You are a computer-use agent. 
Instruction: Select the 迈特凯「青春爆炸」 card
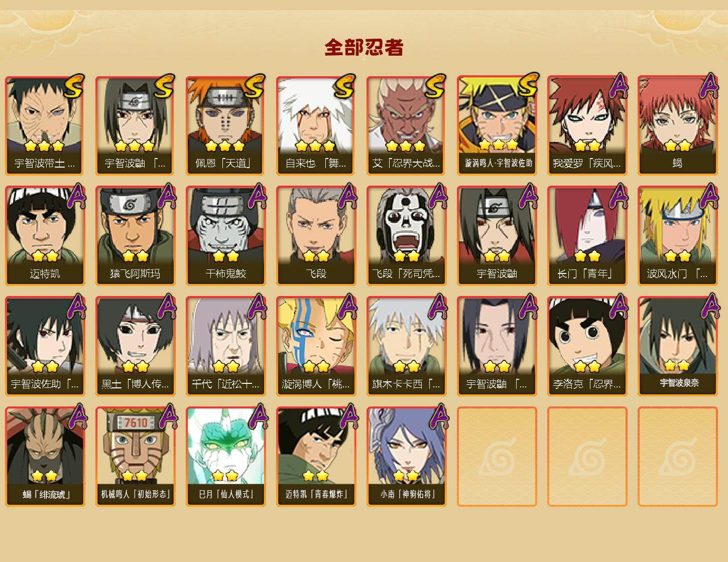click(316, 457)
